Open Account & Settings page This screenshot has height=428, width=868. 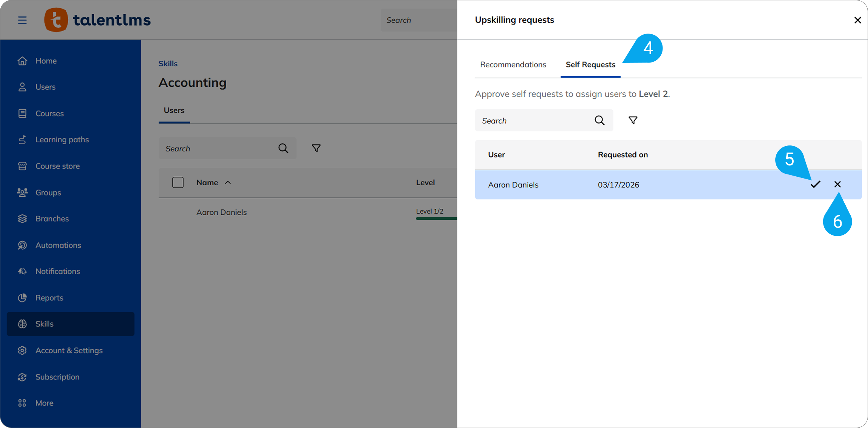coord(69,350)
